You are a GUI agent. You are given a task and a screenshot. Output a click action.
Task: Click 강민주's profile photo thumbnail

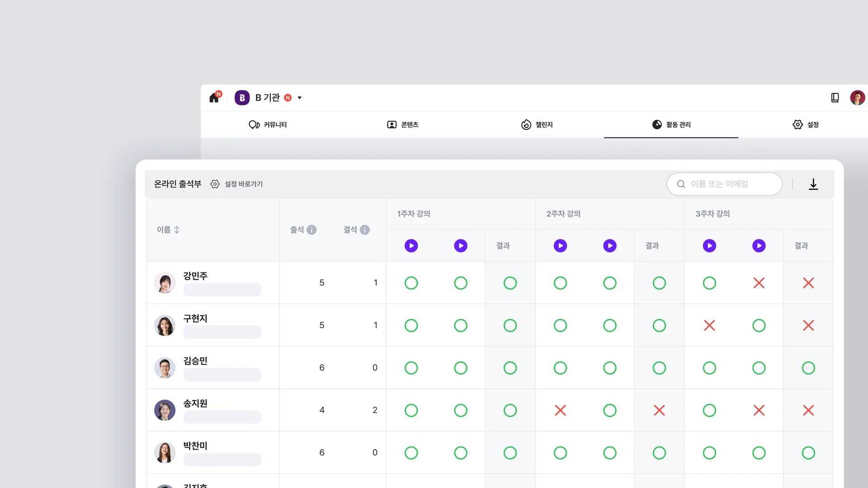coord(165,283)
